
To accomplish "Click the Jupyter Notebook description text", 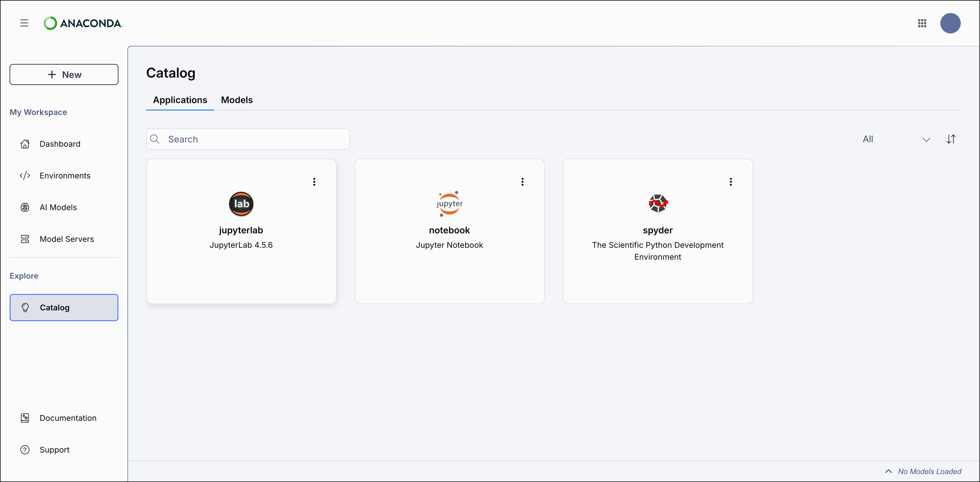I will (449, 245).
